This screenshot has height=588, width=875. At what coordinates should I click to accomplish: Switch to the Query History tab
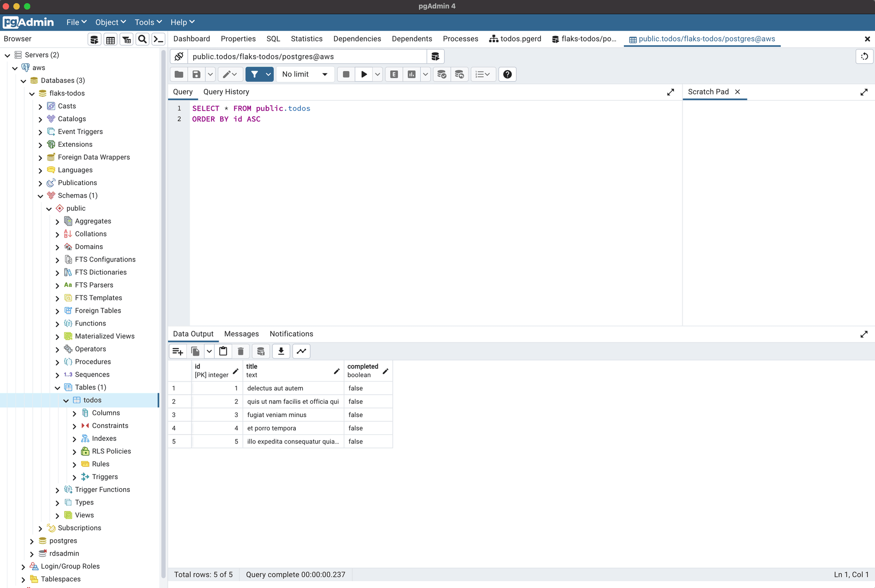226,92
